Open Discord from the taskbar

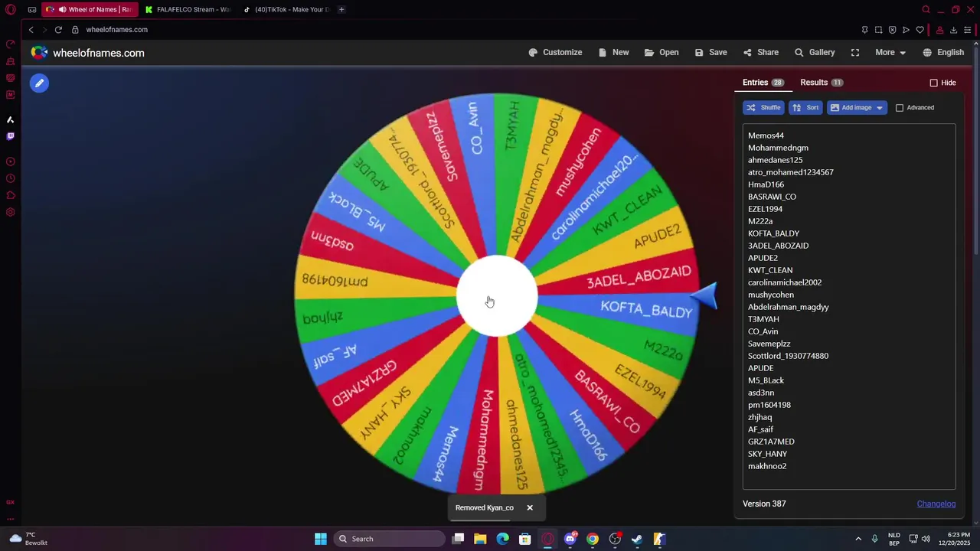pyautogui.click(x=570, y=539)
